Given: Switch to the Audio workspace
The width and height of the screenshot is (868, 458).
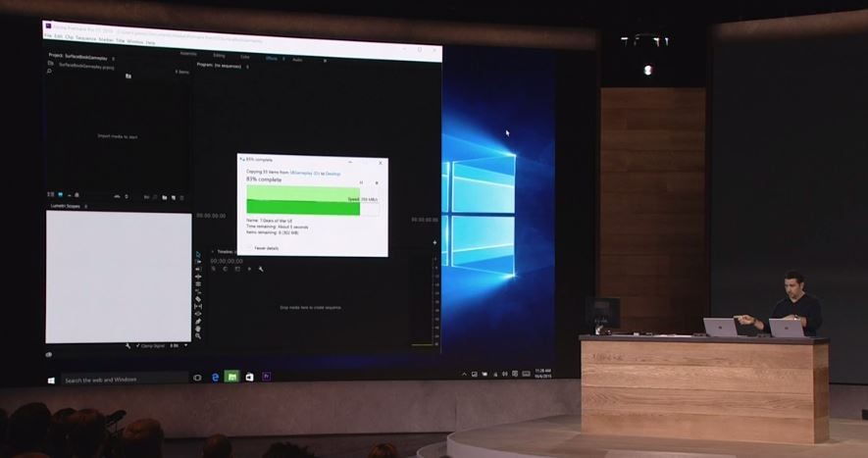Looking at the screenshot, I should click(x=298, y=59).
